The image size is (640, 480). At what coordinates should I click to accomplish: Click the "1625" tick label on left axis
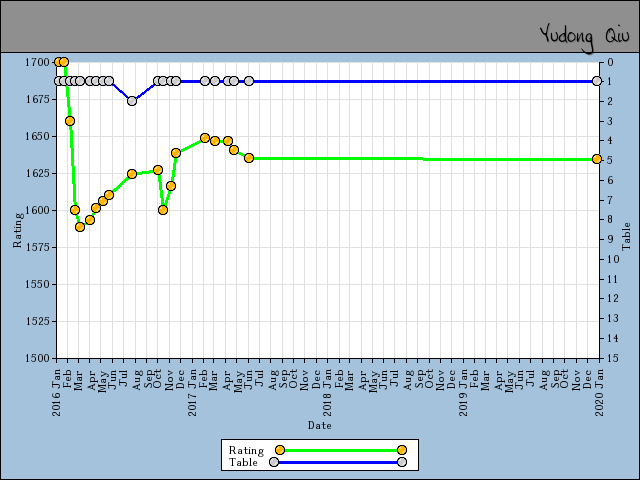click(37, 173)
